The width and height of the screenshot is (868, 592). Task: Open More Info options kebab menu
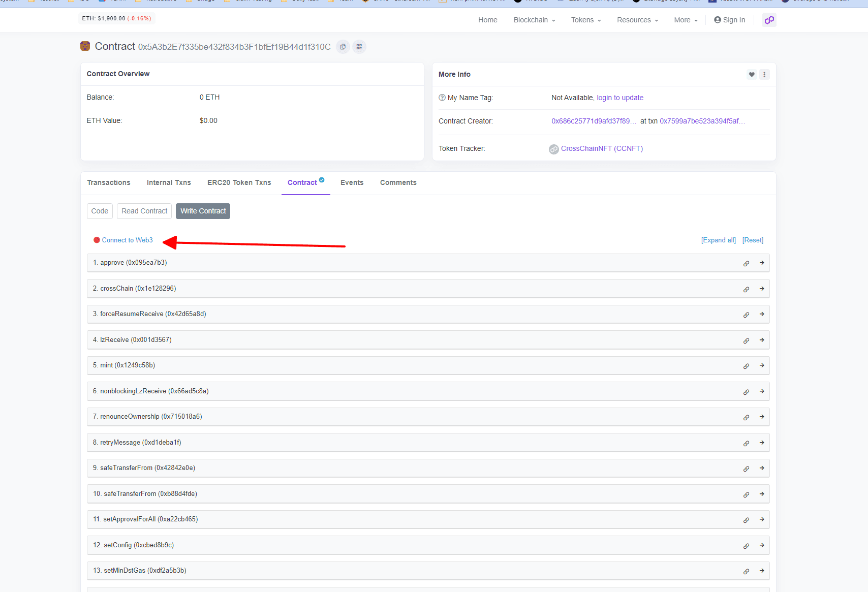[x=764, y=75]
